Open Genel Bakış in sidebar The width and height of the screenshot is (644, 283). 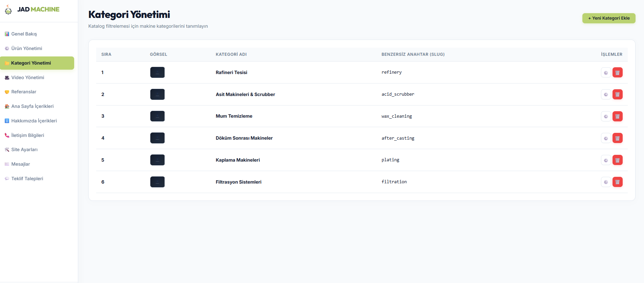[x=37, y=34]
